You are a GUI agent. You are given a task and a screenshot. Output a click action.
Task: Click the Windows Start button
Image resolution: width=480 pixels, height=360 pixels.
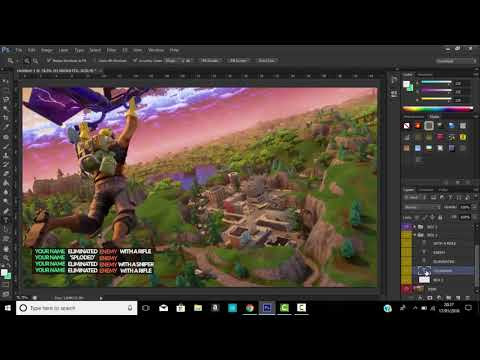(8, 308)
